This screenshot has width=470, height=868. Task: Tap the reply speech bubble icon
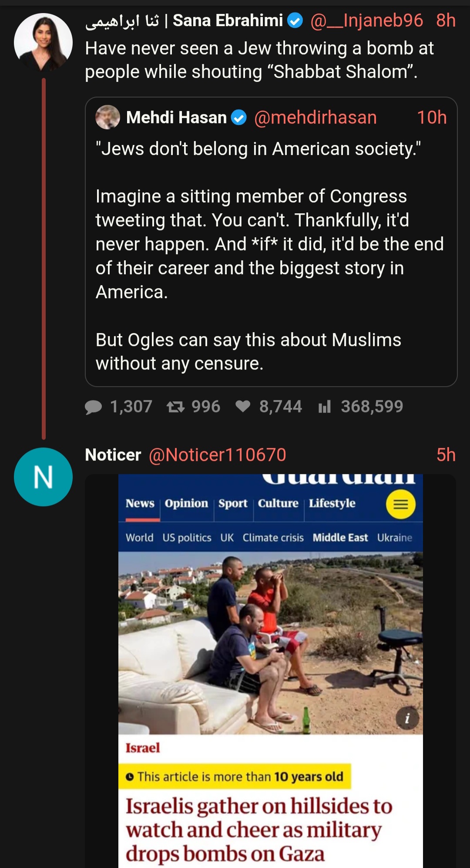[x=93, y=407]
